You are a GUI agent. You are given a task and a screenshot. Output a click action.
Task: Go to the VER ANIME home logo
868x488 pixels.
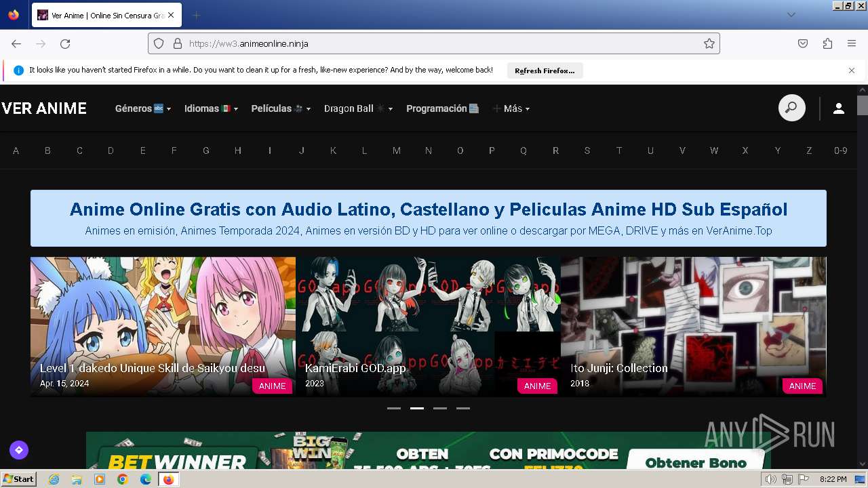(x=44, y=108)
